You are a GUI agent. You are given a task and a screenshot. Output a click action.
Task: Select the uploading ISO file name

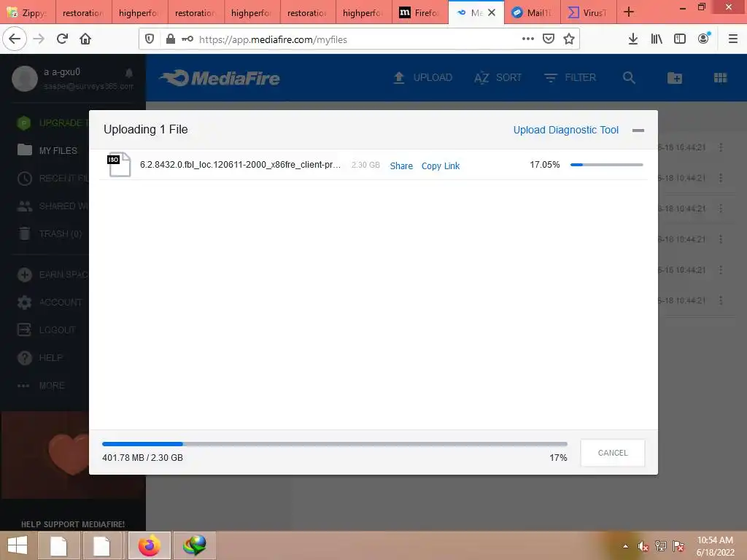240,165
